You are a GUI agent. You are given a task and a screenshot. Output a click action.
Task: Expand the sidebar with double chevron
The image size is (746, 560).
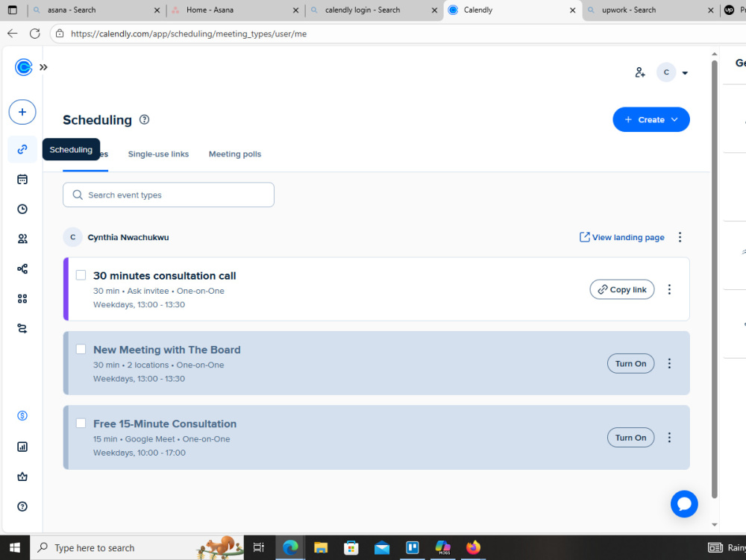tap(43, 67)
